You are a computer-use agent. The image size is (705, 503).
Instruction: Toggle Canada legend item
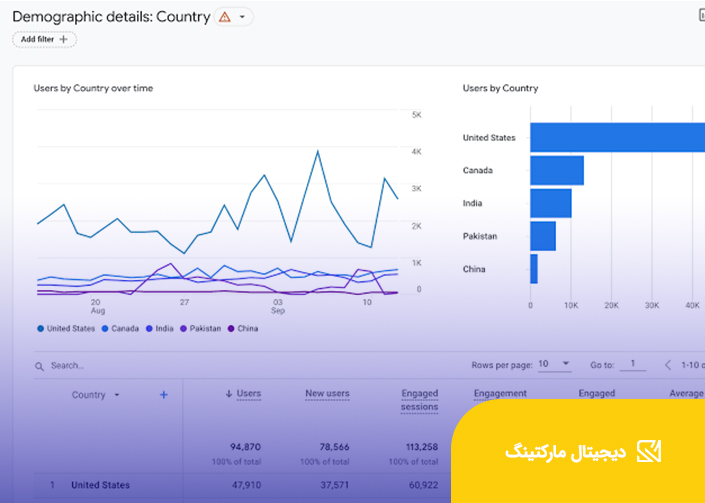pos(120,329)
